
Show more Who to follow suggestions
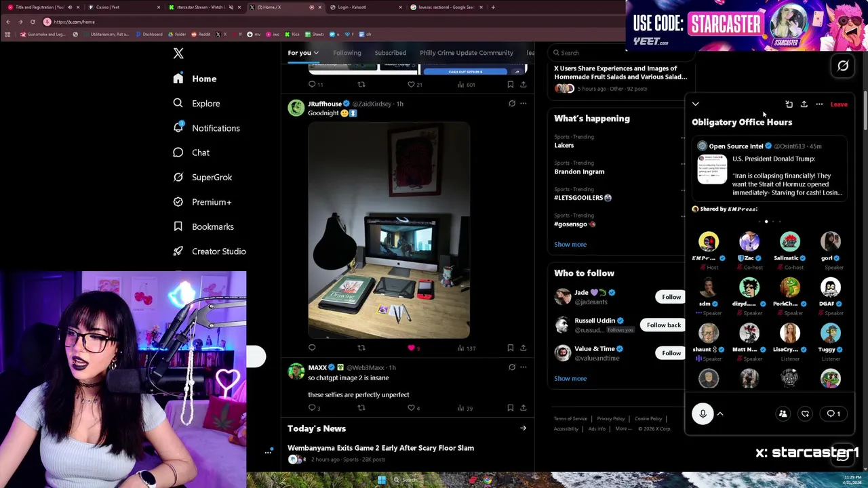570,378
